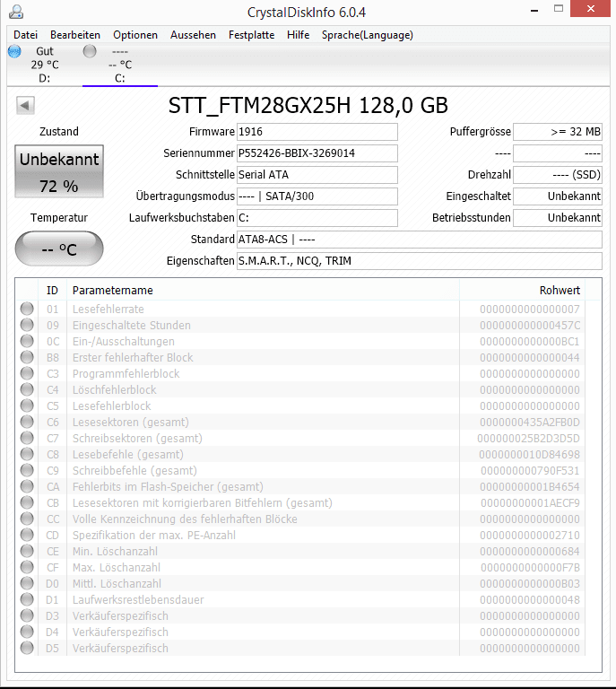Image resolution: width=616 pixels, height=689 pixels.
Task: Click the previous disk arrow button
Action: coord(25,106)
